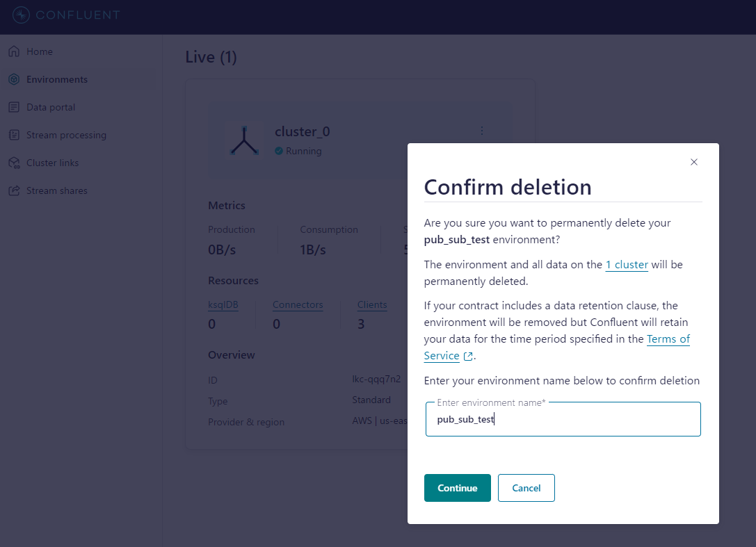756x547 pixels.
Task: Open the '1 cluster' link
Action: coord(627,265)
